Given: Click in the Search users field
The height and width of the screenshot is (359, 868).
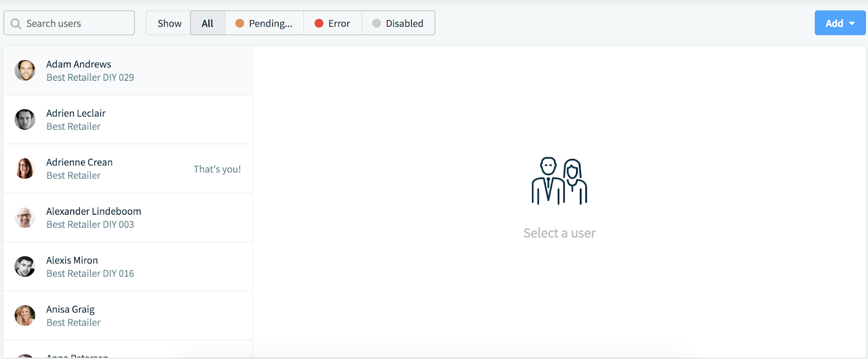Looking at the screenshot, I should click(x=69, y=23).
